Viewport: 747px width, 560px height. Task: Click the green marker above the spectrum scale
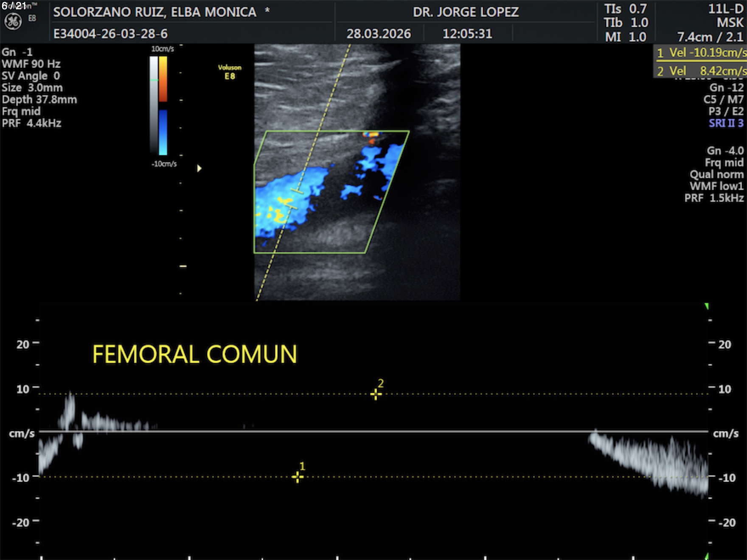pos(707,306)
